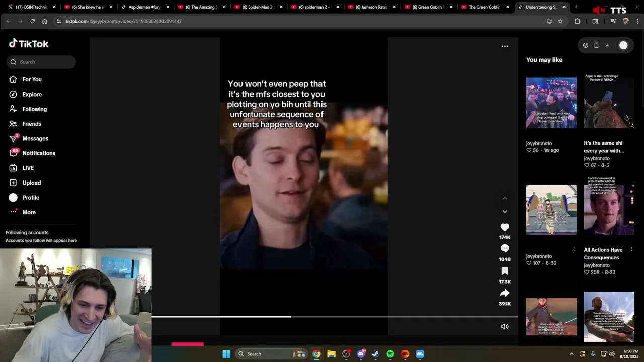
Task: Open the browser extensions puzzle icon
Action: pos(577,21)
